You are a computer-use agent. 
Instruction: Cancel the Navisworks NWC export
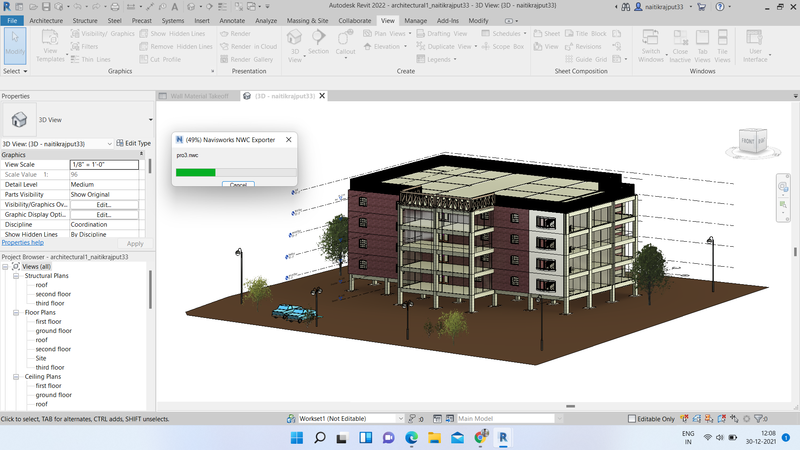pos(238,184)
